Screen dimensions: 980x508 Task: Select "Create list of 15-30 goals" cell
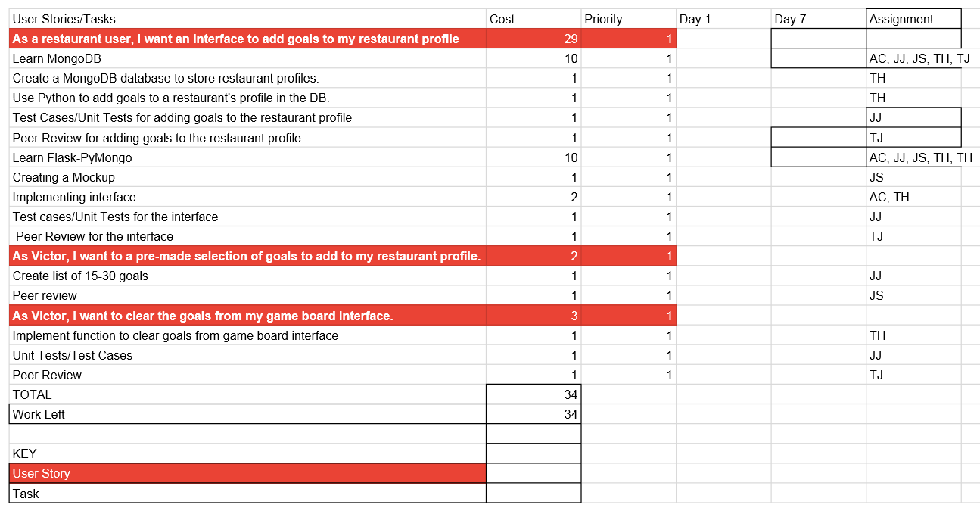pyautogui.click(x=247, y=276)
